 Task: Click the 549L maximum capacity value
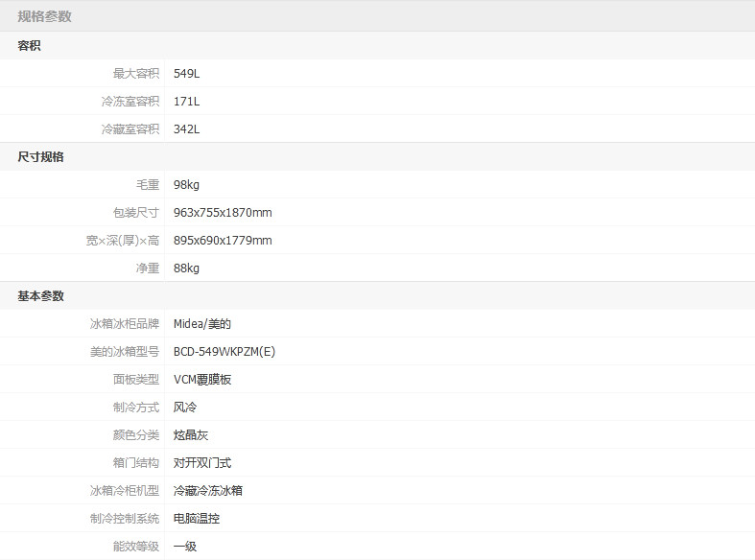tap(186, 73)
